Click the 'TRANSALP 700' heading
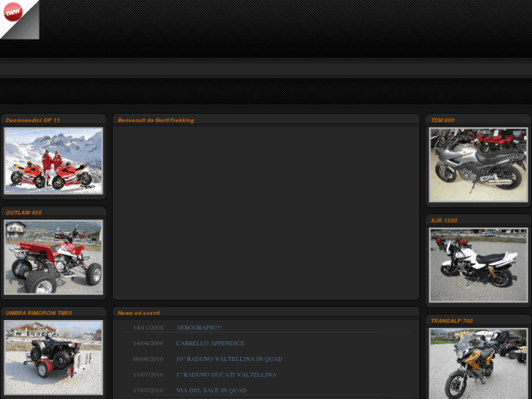 [x=452, y=321]
